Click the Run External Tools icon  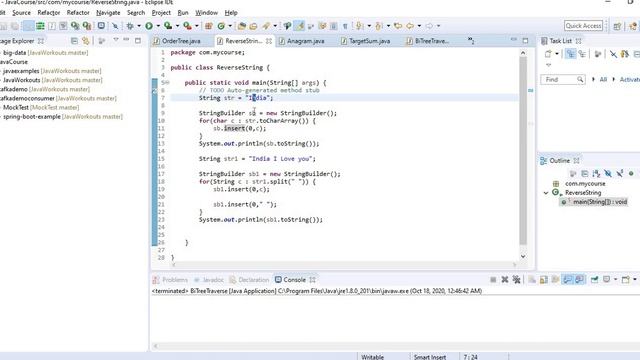tap(187, 26)
